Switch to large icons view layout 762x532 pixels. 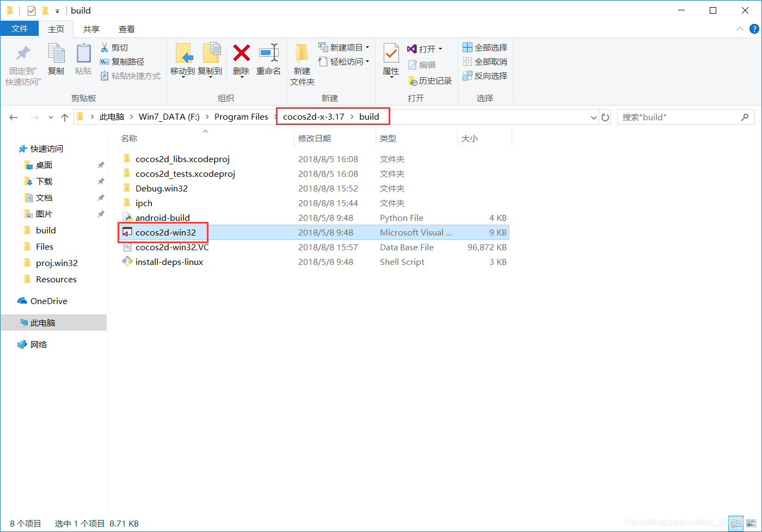click(752, 523)
